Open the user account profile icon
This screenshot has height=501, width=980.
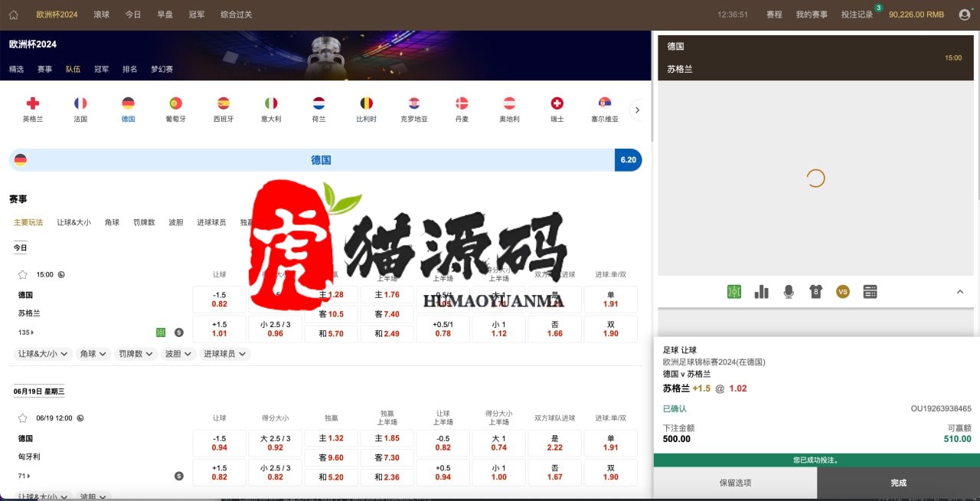964,15
